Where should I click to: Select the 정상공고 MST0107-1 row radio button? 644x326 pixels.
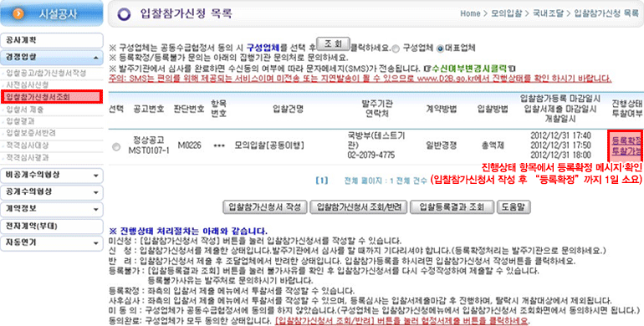pyautogui.click(x=116, y=146)
